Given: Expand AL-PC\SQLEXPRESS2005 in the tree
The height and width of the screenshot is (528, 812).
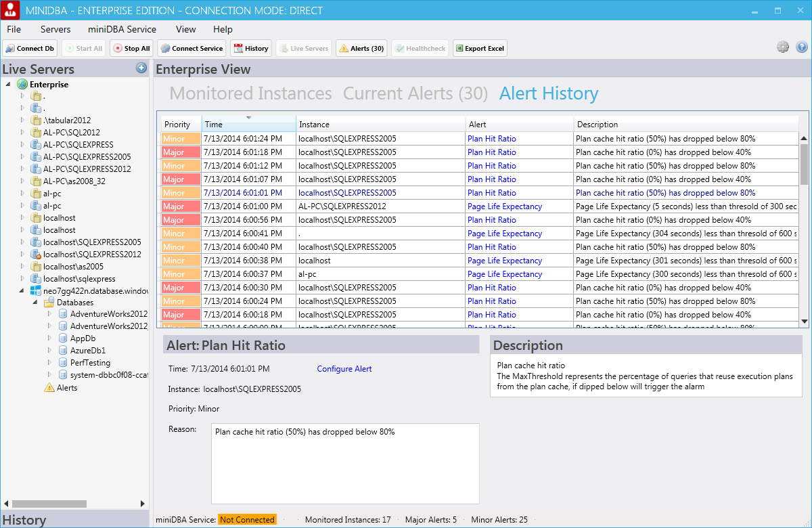Looking at the screenshot, I should point(22,157).
